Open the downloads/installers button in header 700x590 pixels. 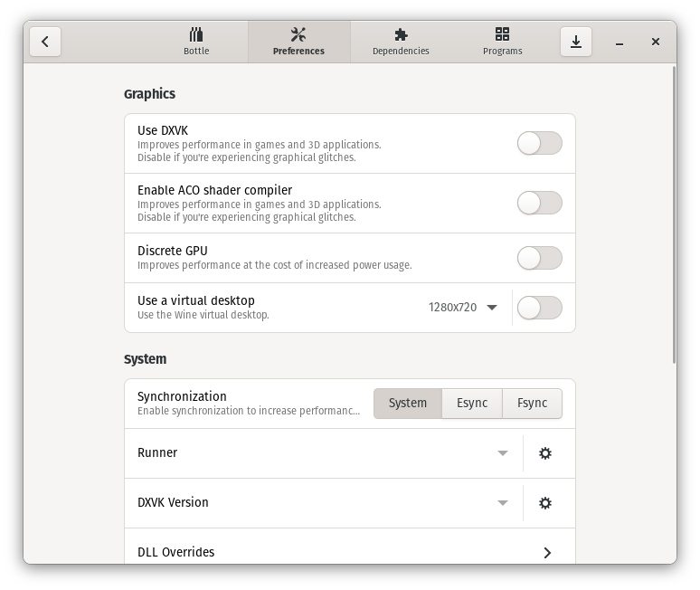(x=576, y=42)
